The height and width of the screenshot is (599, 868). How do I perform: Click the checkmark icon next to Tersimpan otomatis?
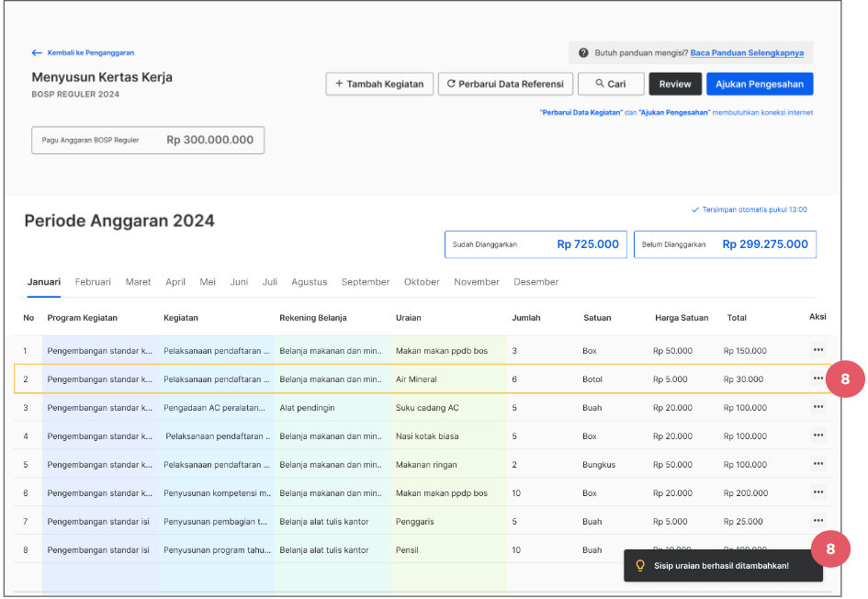click(x=694, y=209)
